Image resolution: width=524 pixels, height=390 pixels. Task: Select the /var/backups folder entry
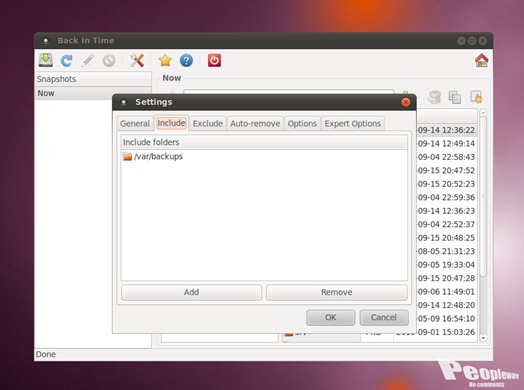(264, 156)
